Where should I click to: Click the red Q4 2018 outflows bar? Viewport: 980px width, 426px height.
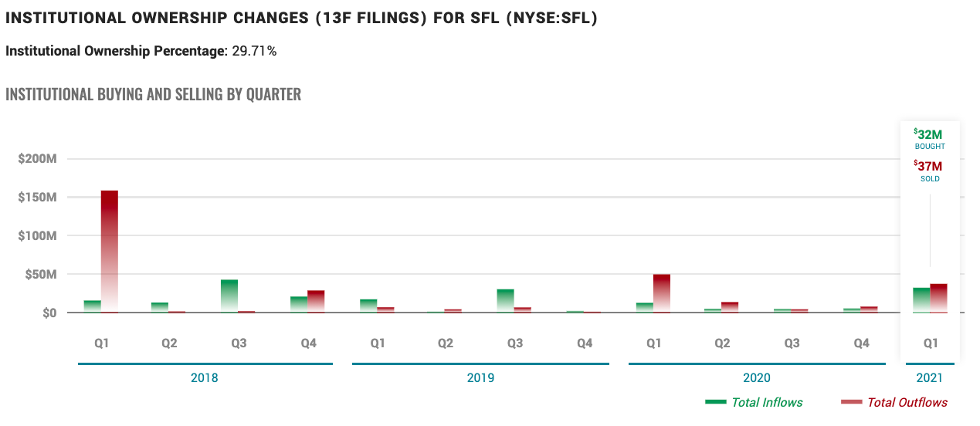click(316, 302)
